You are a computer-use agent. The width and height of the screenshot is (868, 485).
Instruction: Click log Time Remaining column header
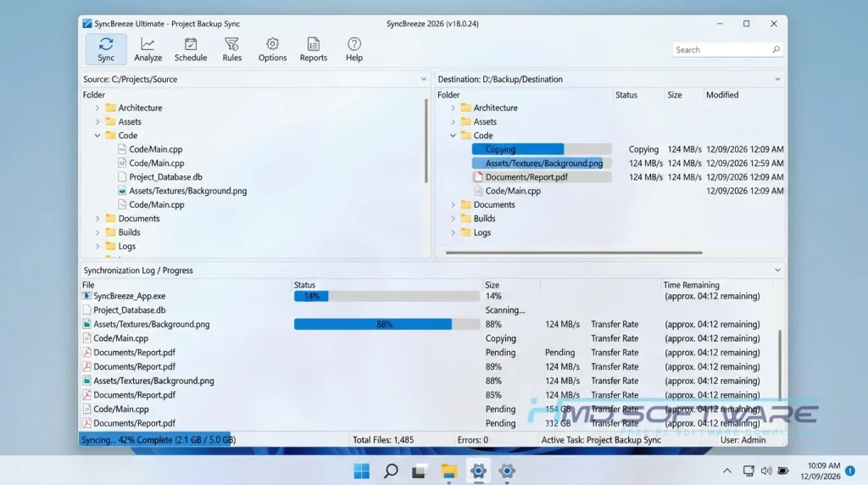tap(691, 285)
